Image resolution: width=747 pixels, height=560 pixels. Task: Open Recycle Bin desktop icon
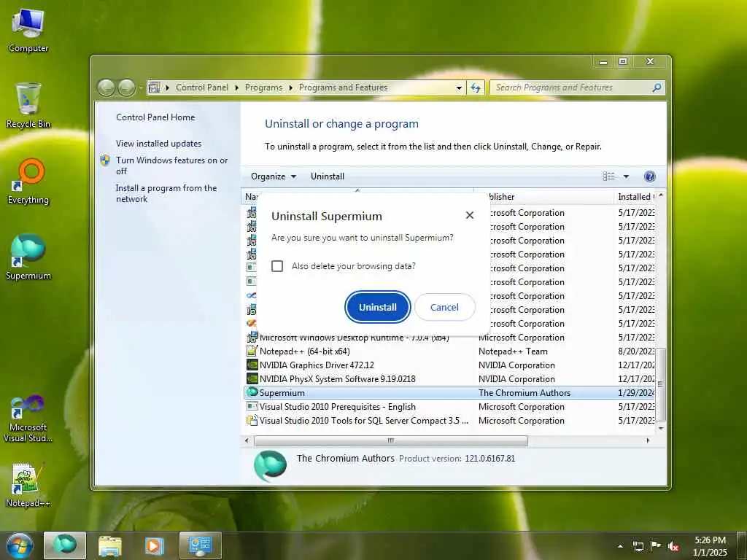(x=28, y=105)
